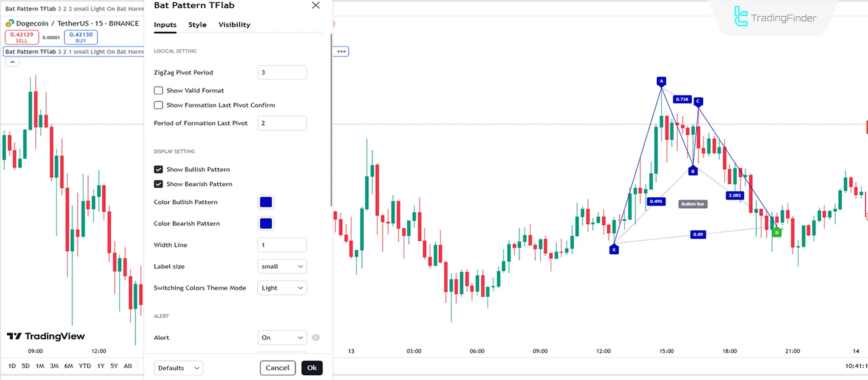Collapse the indicator legend with the chevron arrow

[x=12, y=62]
